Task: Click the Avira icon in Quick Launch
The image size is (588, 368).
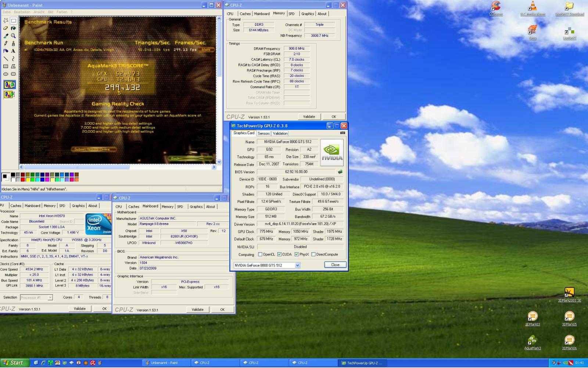Action: point(93,363)
